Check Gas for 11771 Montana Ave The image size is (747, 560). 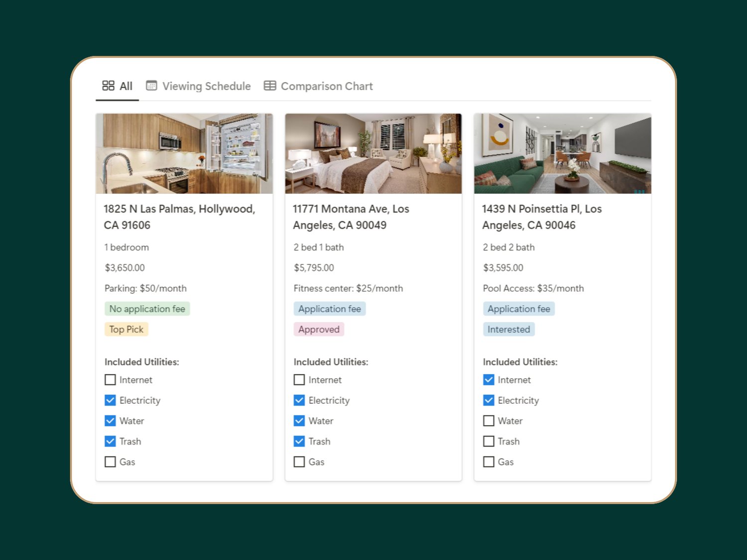coord(299,461)
